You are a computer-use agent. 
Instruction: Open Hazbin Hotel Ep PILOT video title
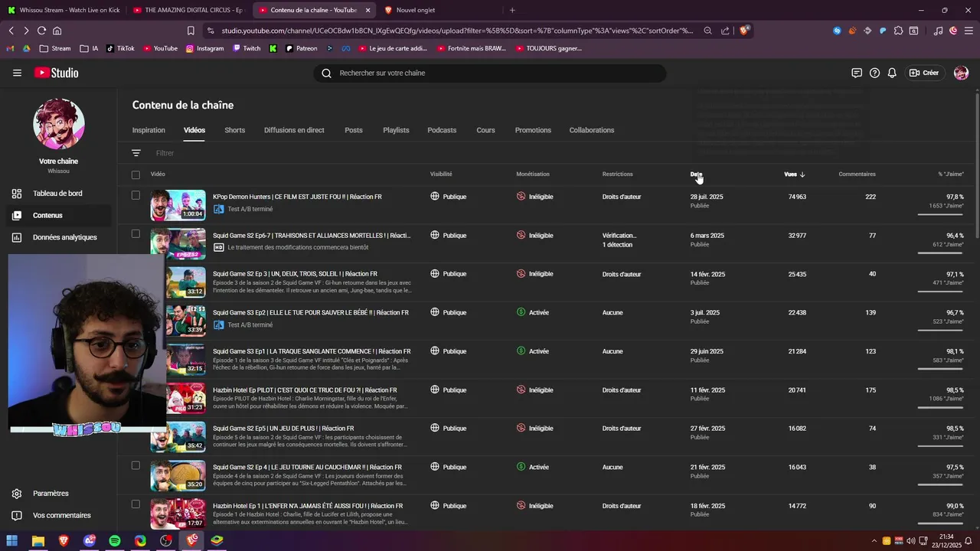click(305, 390)
